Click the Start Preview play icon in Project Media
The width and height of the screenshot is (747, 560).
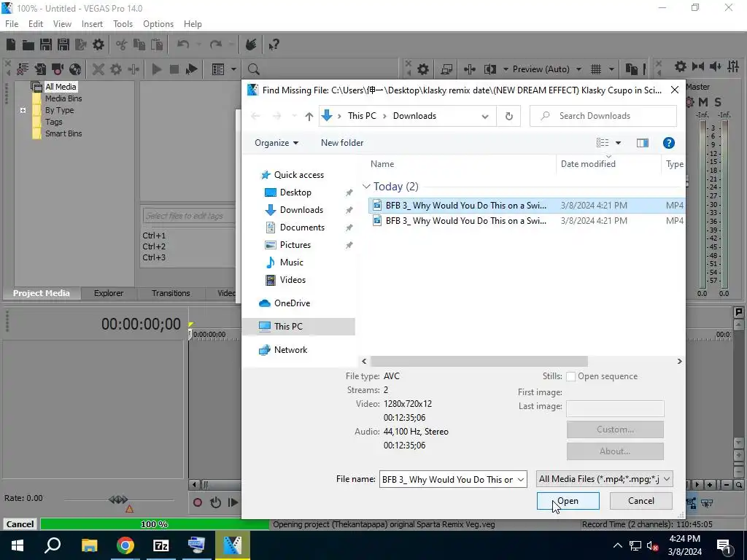click(x=157, y=69)
